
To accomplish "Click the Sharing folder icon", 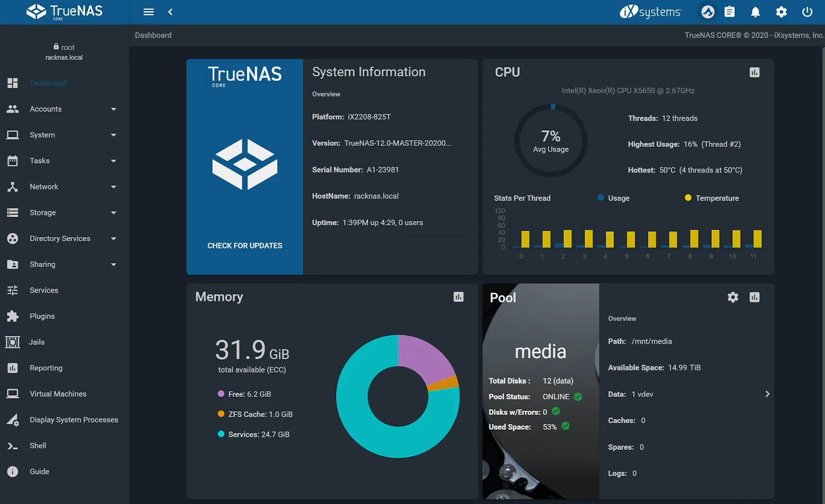I will coord(13,264).
